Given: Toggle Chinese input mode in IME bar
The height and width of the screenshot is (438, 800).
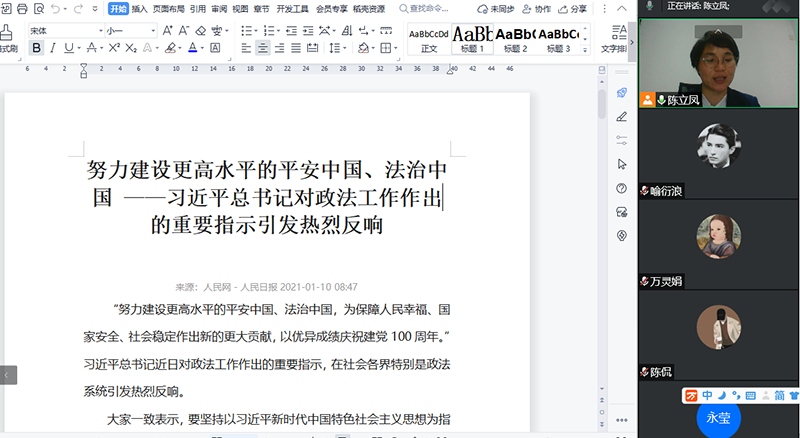Looking at the screenshot, I should [707, 395].
